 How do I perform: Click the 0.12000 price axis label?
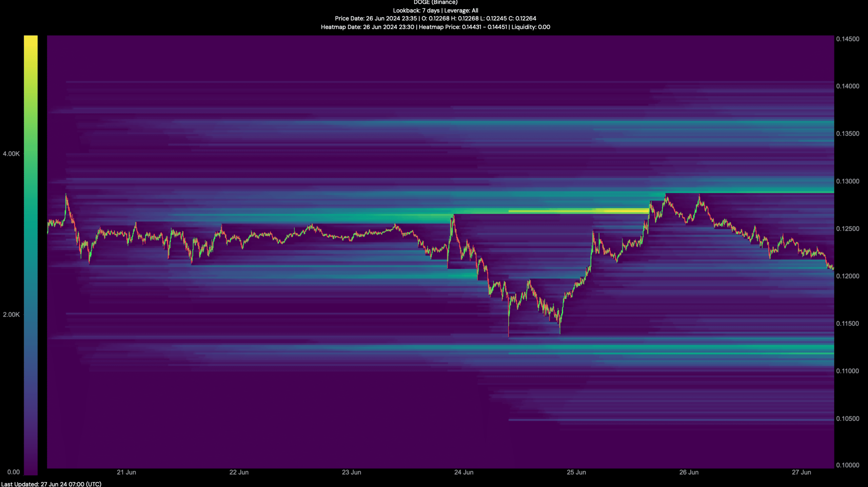(848, 276)
